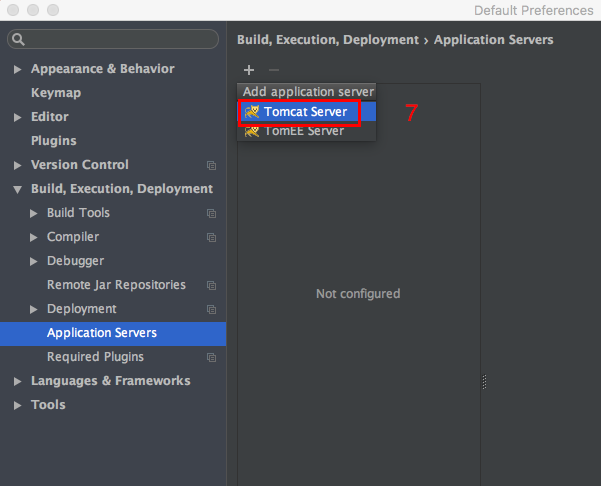This screenshot has width=601, height=486.
Task: Select Languages & Frameworks category
Action: click(110, 381)
